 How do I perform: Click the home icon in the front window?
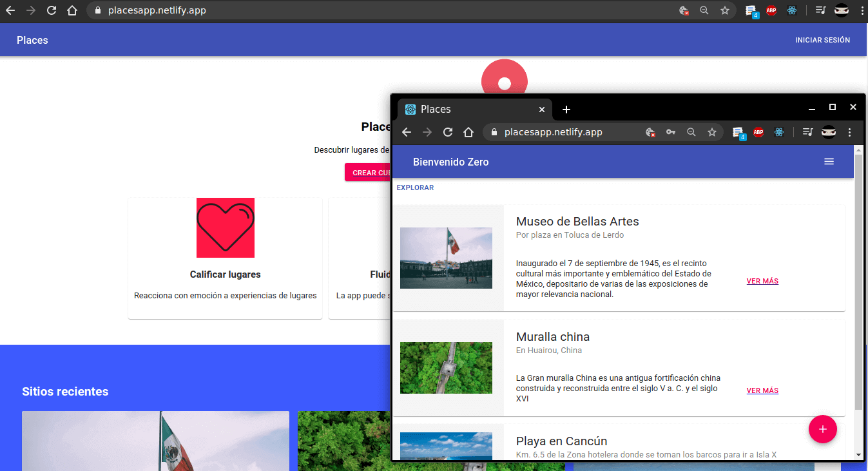[468, 132]
